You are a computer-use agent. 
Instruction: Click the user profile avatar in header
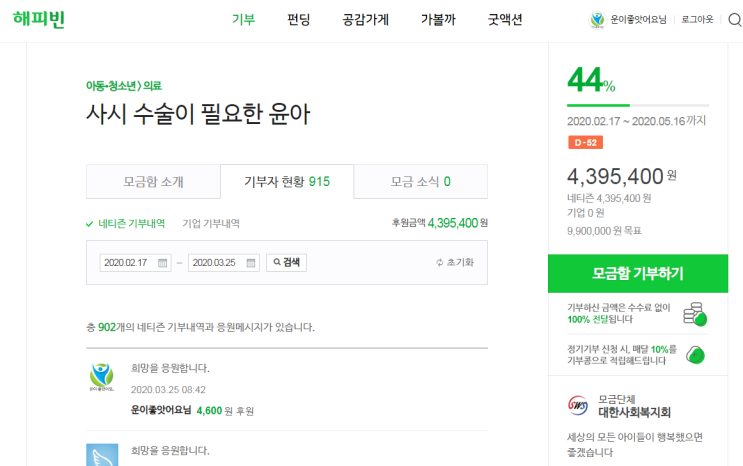598,20
